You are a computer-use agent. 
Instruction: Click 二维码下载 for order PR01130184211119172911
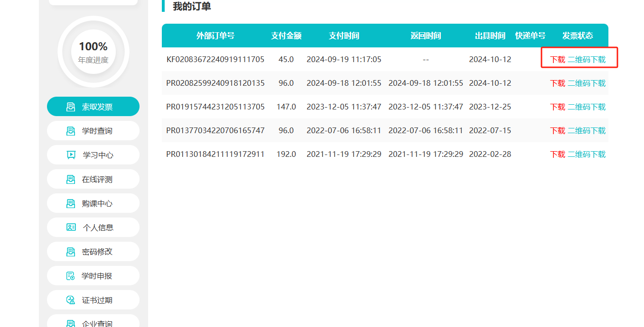(x=587, y=154)
